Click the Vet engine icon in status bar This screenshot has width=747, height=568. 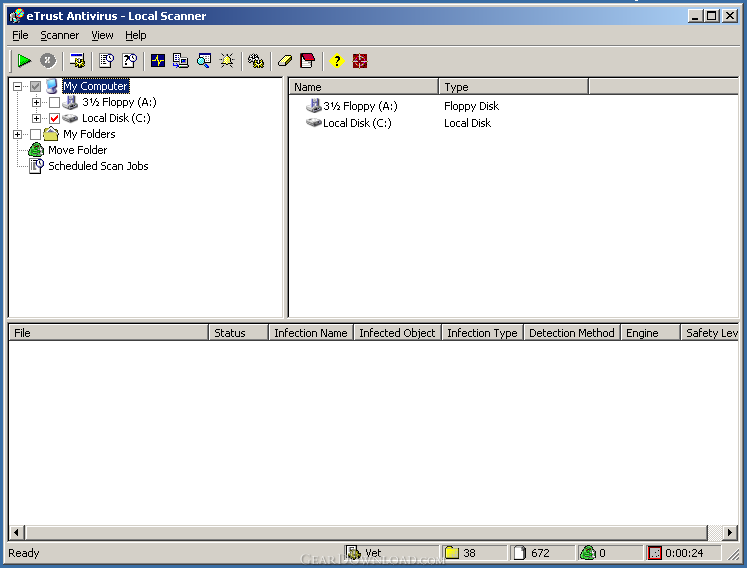click(353, 553)
